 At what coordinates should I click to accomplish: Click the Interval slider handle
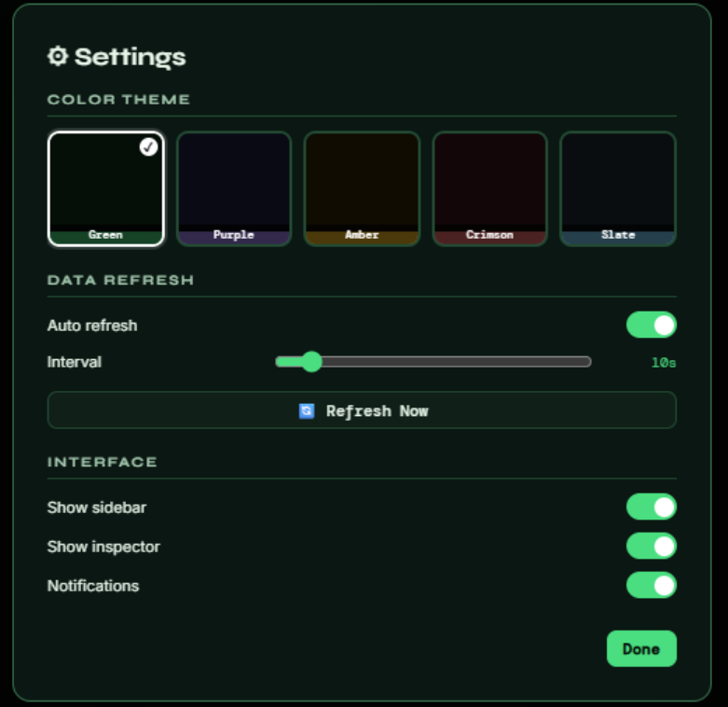311,361
